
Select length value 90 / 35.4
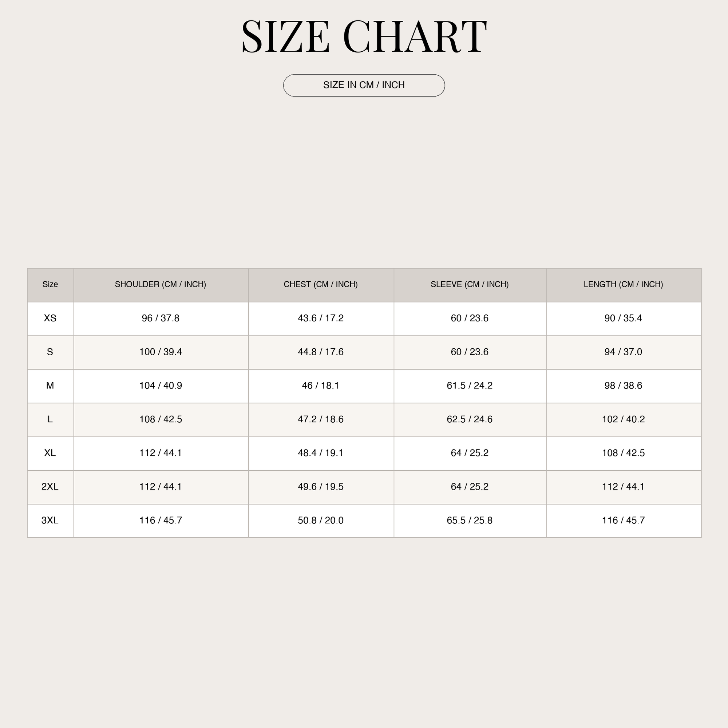623,318
